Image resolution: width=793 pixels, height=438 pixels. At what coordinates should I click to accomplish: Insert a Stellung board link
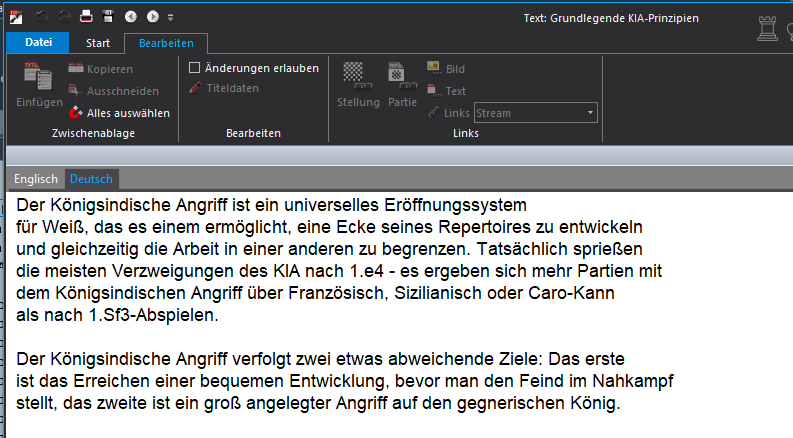click(357, 83)
